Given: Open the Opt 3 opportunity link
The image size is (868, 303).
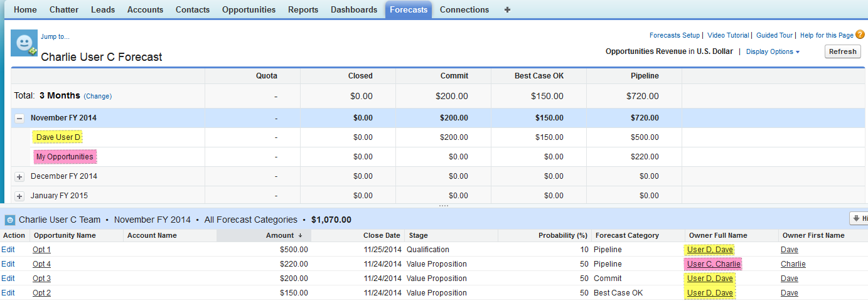Looking at the screenshot, I should tap(41, 279).
